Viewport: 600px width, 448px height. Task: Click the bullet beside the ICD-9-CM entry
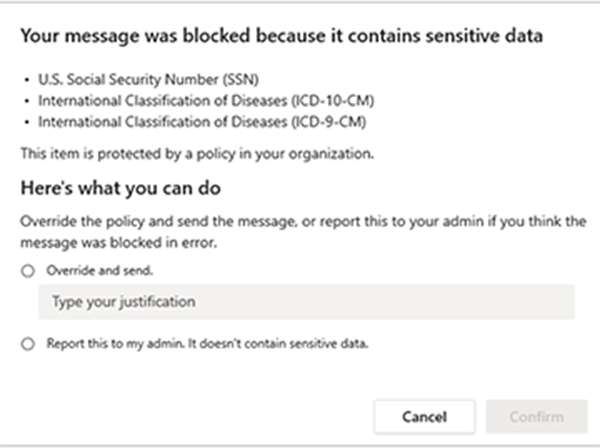[x=26, y=122]
